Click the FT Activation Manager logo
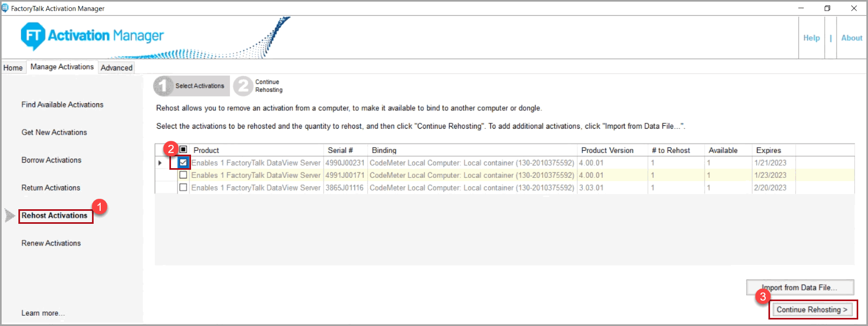Screen dimensions: 868x326 92,36
